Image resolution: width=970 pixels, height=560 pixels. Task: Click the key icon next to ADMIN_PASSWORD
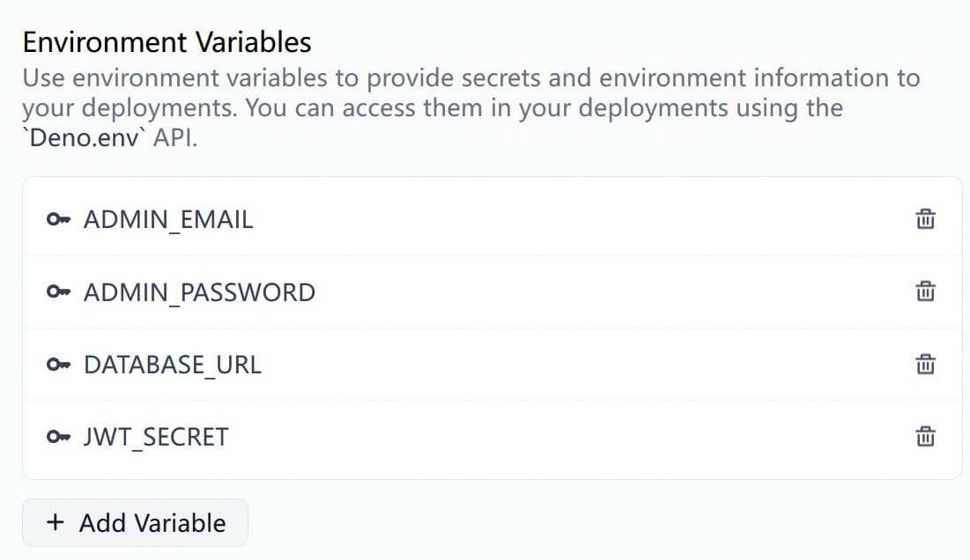(58, 292)
